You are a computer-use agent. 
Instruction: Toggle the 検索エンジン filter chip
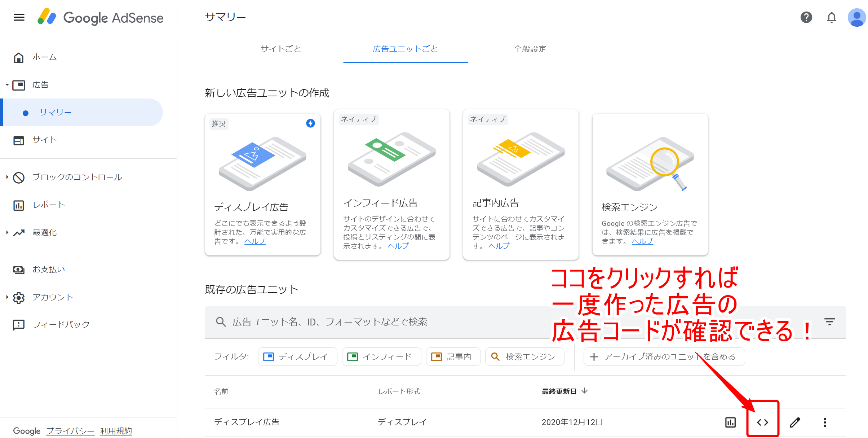pyautogui.click(x=525, y=357)
